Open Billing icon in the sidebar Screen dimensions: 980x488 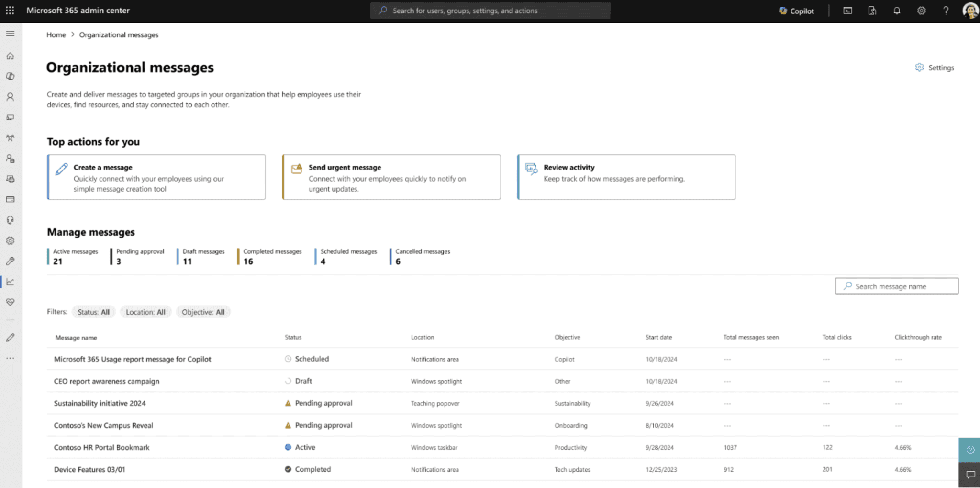coord(10,199)
